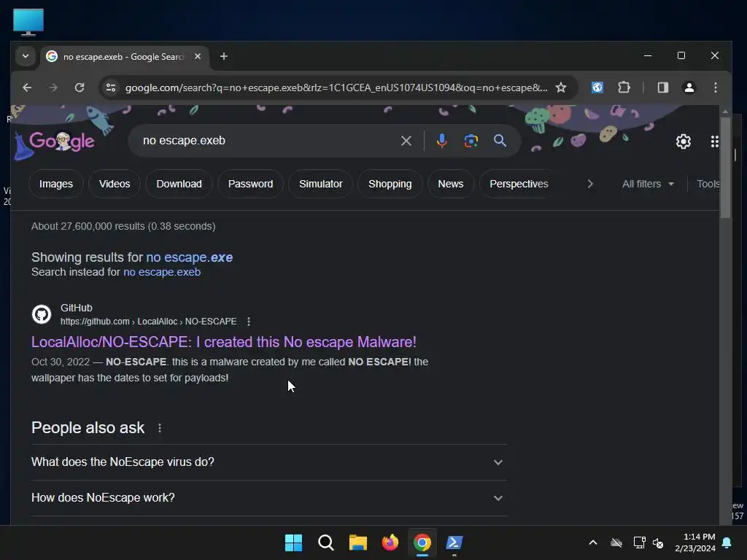Open a new tab with plus button
The width and height of the screenshot is (747, 560).
point(223,56)
